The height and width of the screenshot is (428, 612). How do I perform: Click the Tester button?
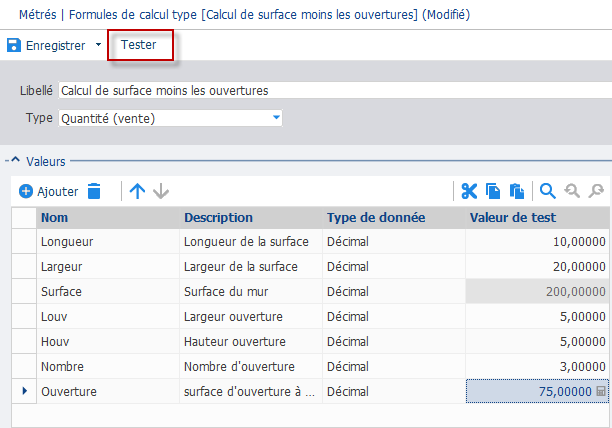[140, 45]
